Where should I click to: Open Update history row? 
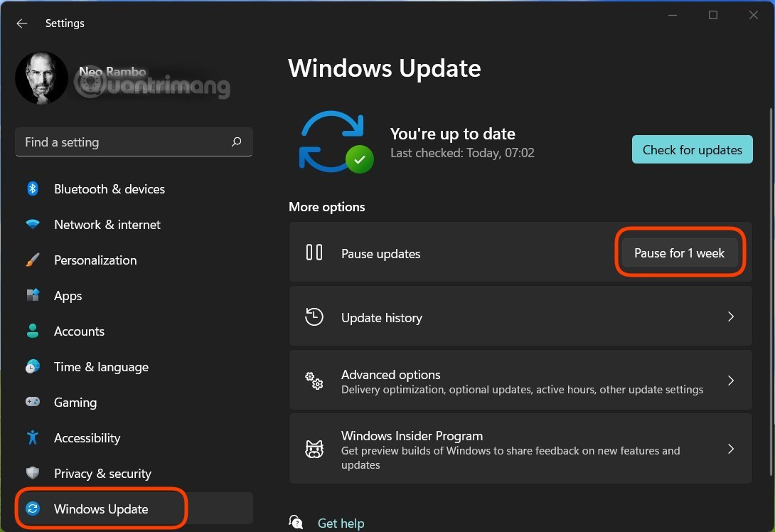tap(520, 316)
